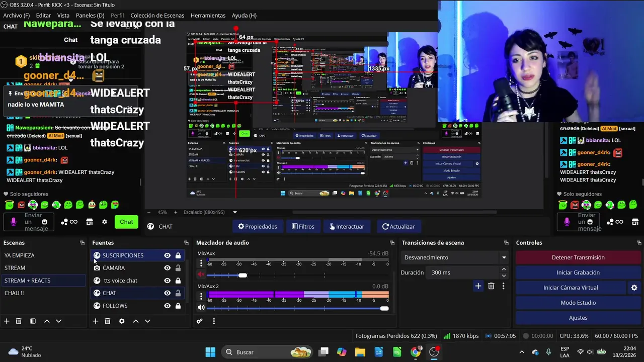
Task: Add a new source in the Fuentes panel
Action: (95, 321)
